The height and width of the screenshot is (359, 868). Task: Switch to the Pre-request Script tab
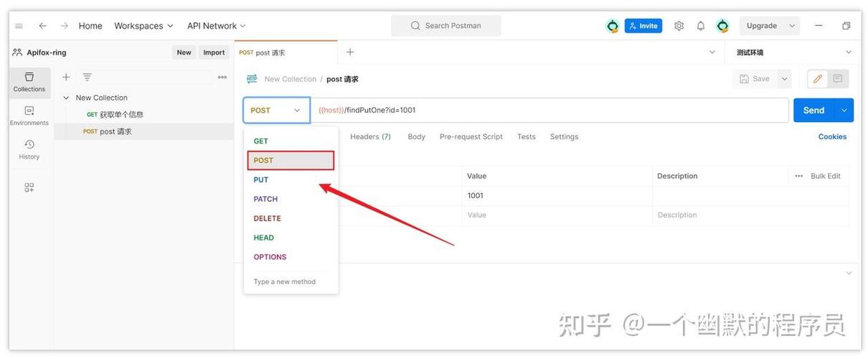point(471,136)
